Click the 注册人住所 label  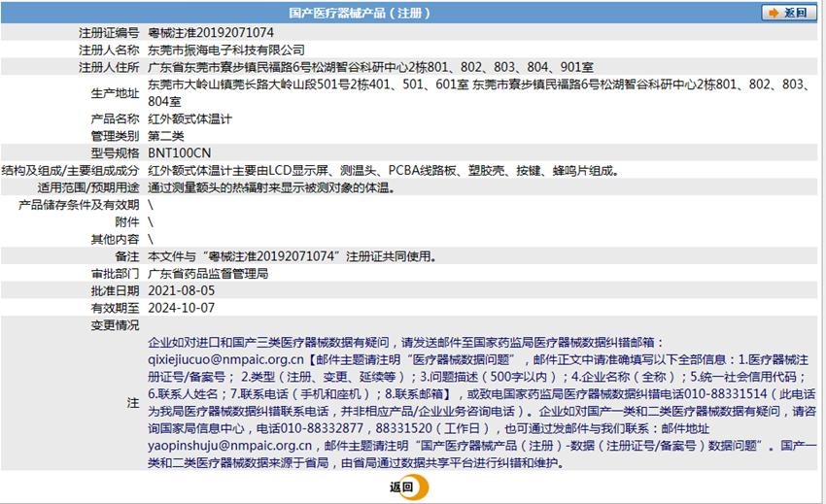point(109,67)
